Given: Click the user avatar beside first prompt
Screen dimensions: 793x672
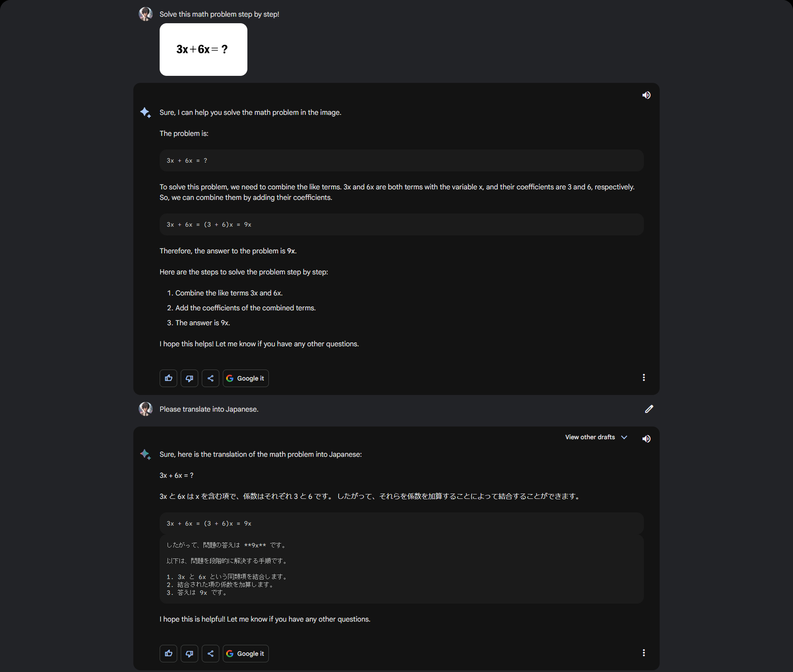Looking at the screenshot, I should 146,14.
